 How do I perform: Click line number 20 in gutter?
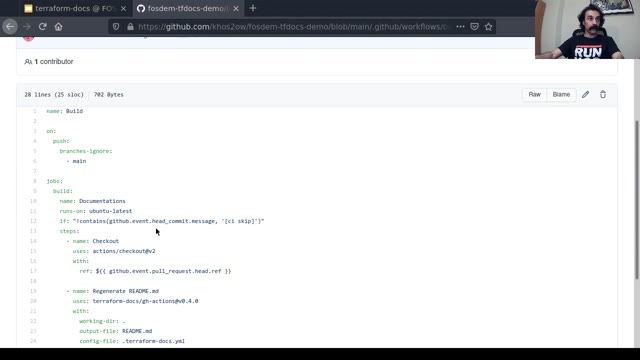[33, 301]
